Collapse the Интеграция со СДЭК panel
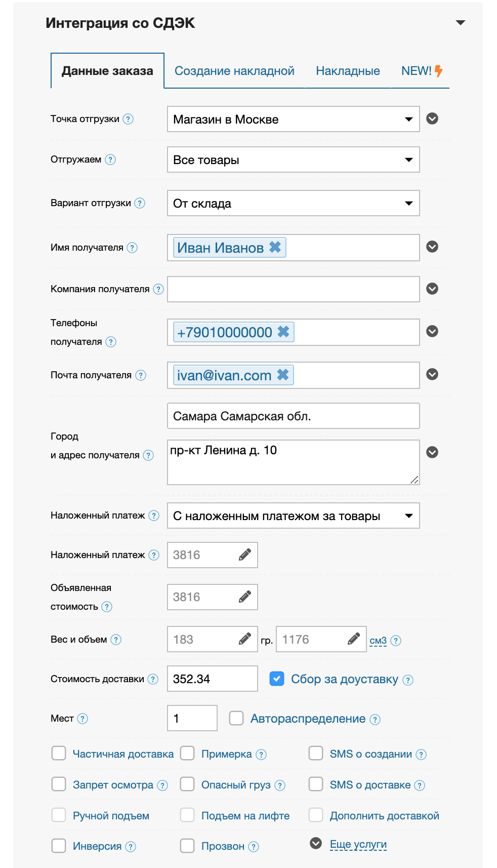Image resolution: width=497 pixels, height=868 pixels. coord(460,23)
